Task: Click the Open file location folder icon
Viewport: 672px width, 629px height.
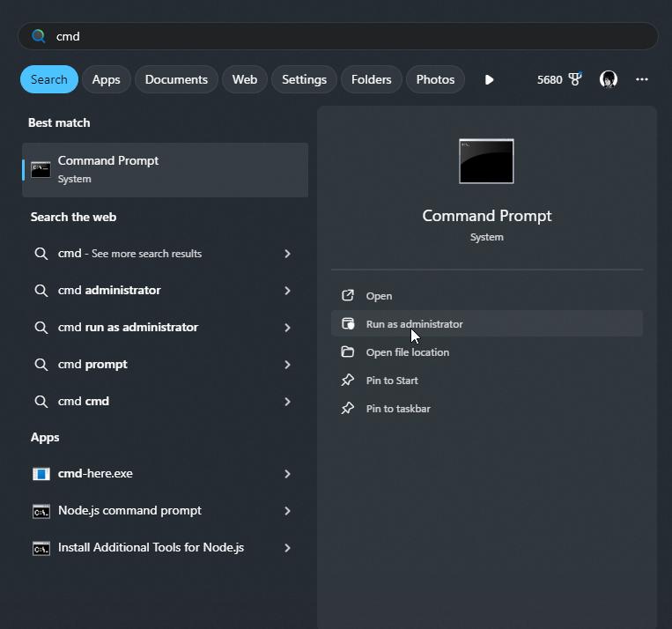Action: (x=348, y=352)
